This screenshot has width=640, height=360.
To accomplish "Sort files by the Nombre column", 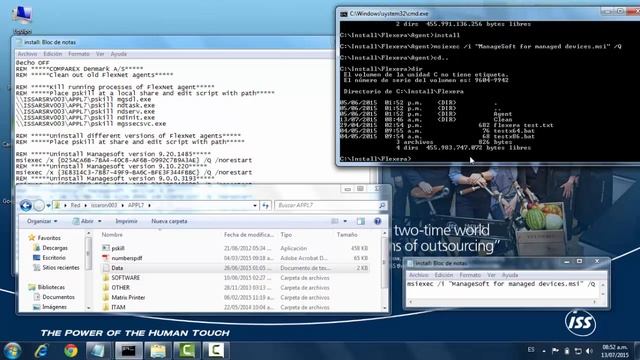I will pyautogui.click(x=112, y=235).
